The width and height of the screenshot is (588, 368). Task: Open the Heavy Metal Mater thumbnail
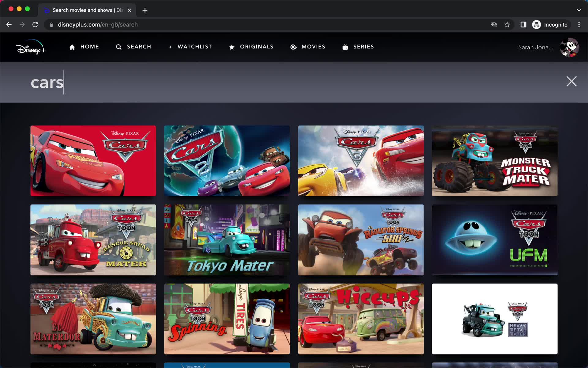click(x=495, y=319)
